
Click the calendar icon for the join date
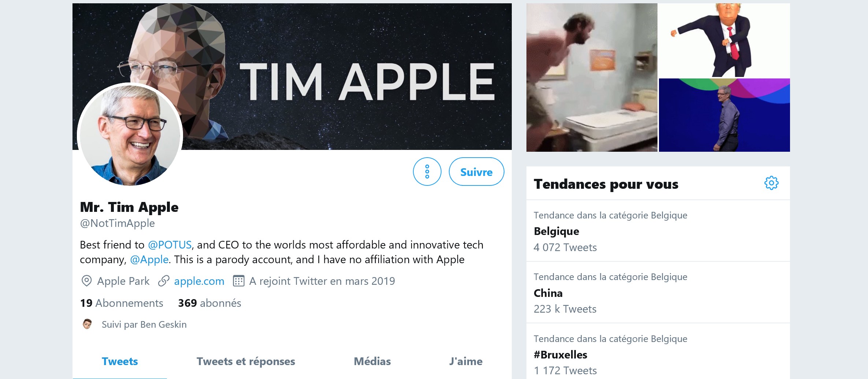(239, 281)
